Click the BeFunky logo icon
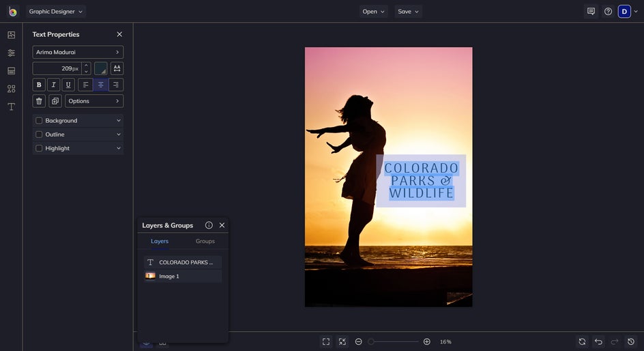Viewport: 644px width, 351px height. (x=13, y=12)
